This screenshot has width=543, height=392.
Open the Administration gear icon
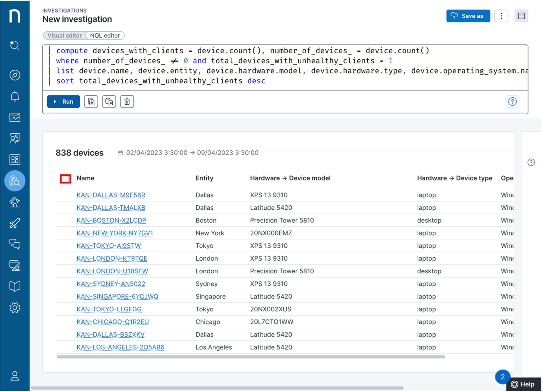[x=15, y=308]
